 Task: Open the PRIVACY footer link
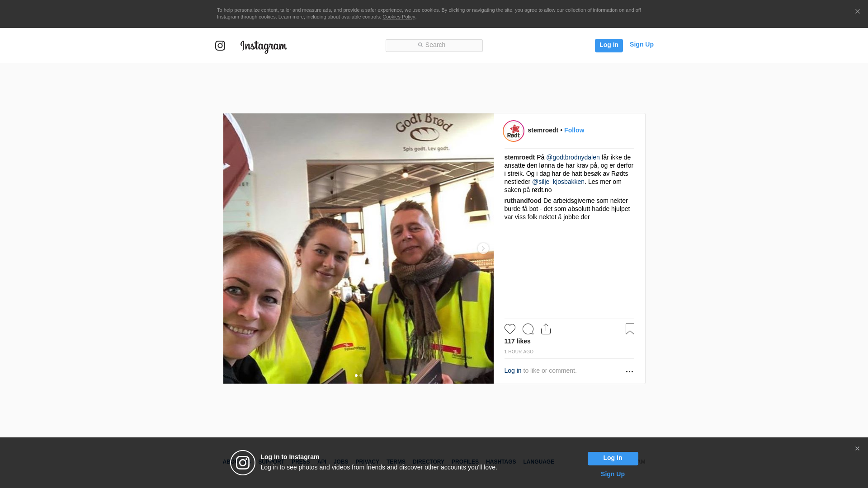point(367,462)
